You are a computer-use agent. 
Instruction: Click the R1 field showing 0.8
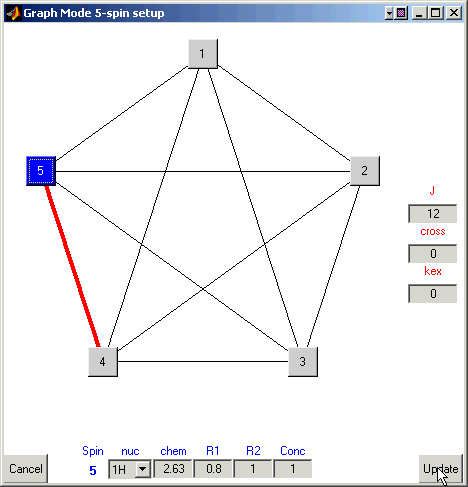[x=213, y=469]
